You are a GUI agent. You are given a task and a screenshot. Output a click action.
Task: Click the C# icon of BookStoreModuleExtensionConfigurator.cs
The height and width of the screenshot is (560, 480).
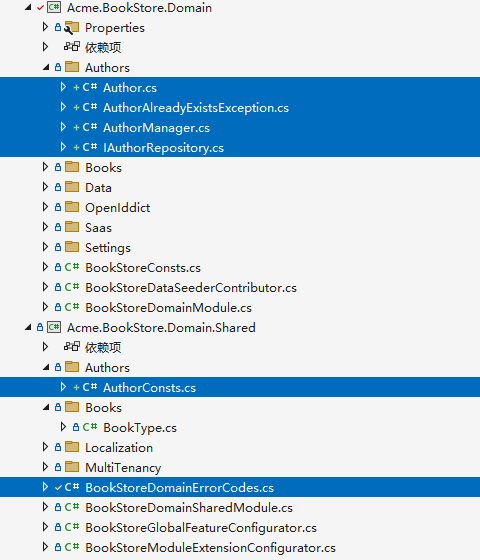pyautogui.click(x=72, y=547)
